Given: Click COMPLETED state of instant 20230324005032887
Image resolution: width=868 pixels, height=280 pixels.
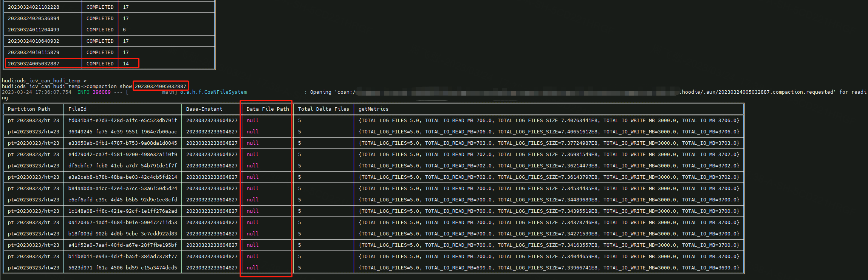Looking at the screenshot, I should [x=100, y=63].
